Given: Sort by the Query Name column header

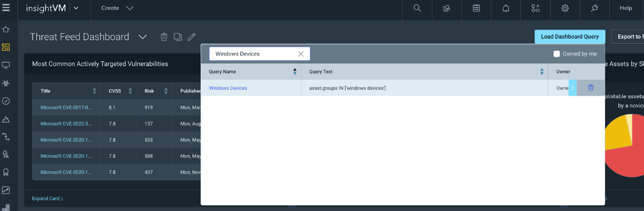Looking at the screenshot, I should pos(294,72).
